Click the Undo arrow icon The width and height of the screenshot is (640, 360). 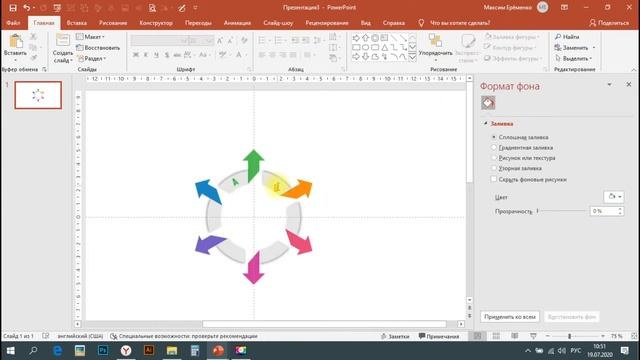(x=27, y=8)
